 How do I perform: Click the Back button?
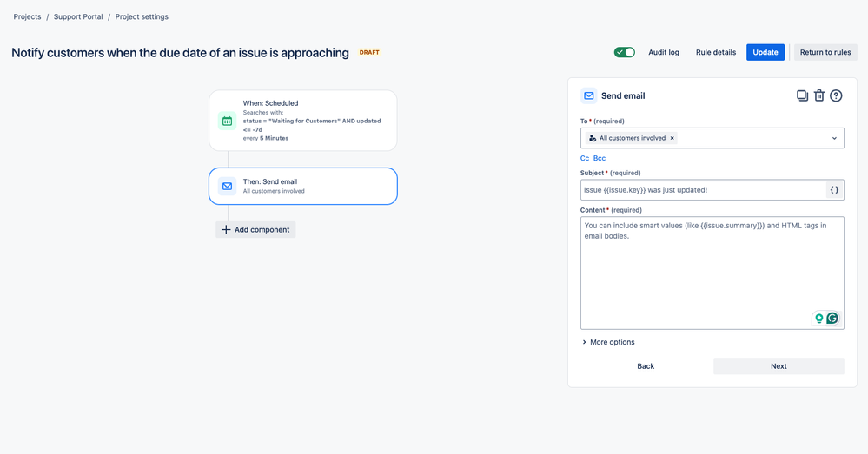click(646, 366)
